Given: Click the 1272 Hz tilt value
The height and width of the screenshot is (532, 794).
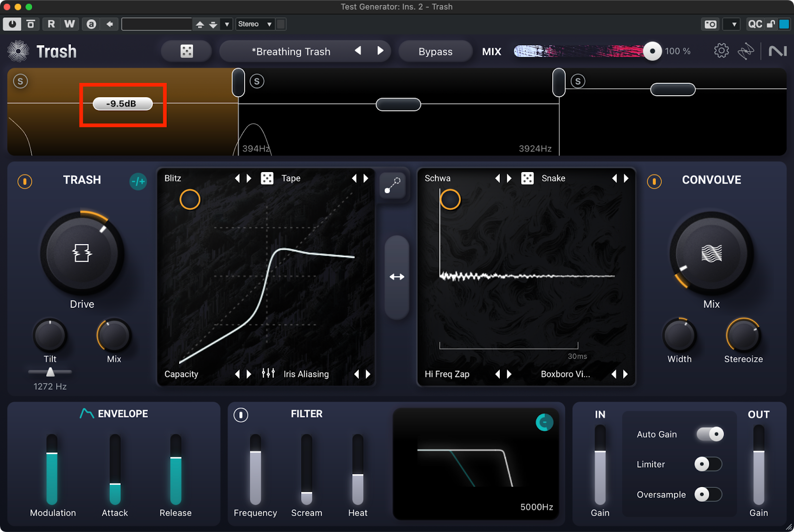Looking at the screenshot, I should point(50,386).
